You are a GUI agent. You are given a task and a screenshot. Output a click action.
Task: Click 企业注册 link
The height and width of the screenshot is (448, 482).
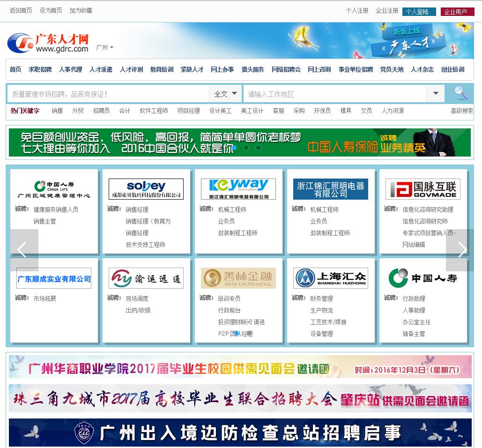pos(387,10)
